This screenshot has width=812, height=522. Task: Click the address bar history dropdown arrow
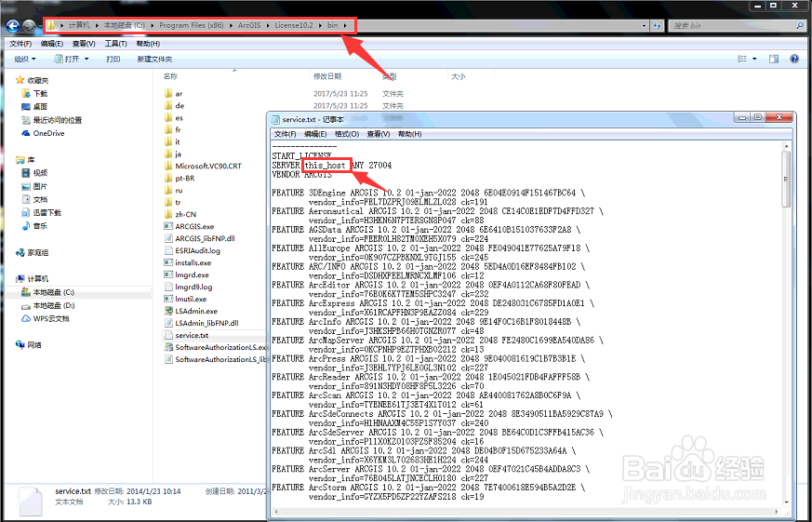[x=645, y=25]
